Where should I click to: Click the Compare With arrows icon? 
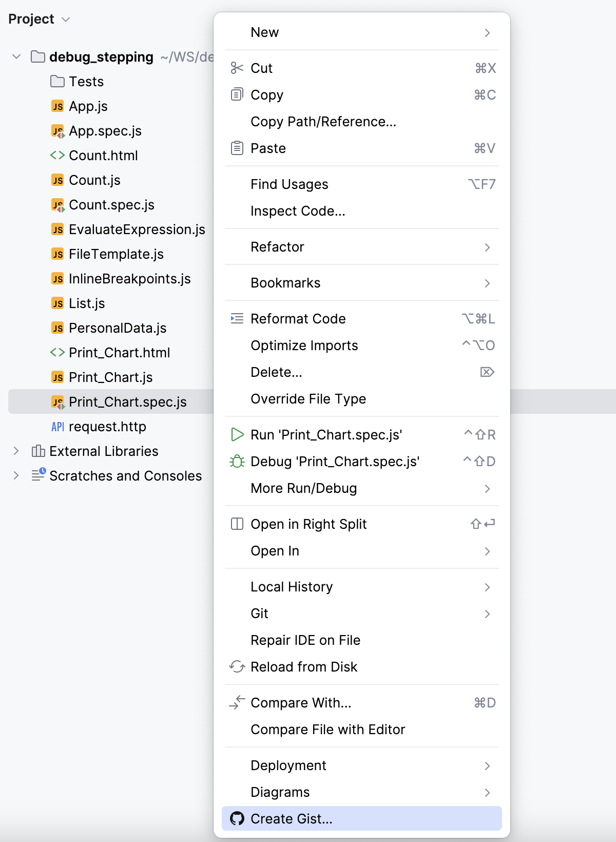(x=237, y=703)
